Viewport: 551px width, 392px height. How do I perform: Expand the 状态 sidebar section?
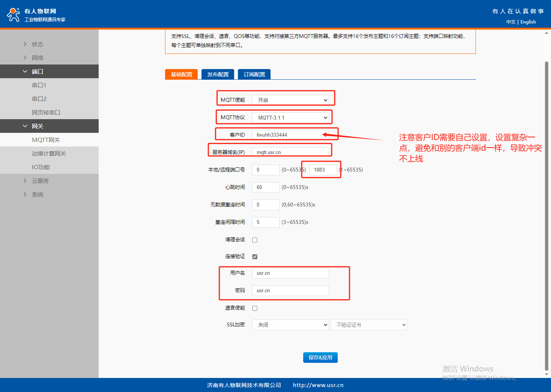[37, 44]
